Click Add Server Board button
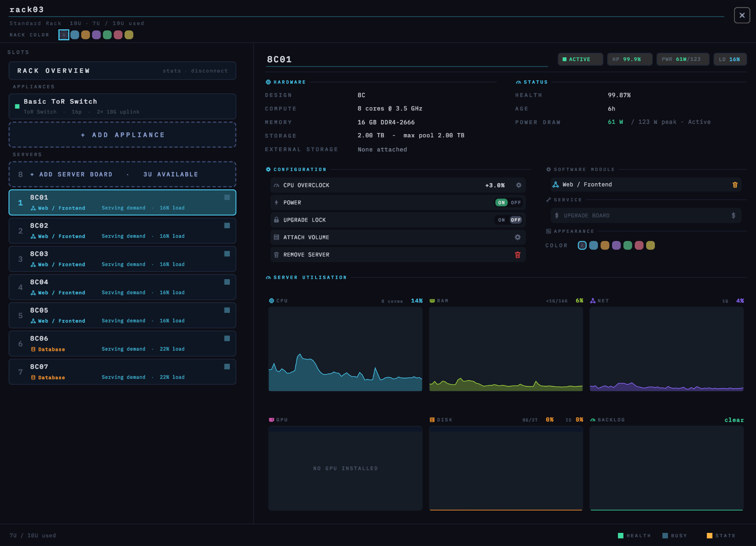 point(122,174)
